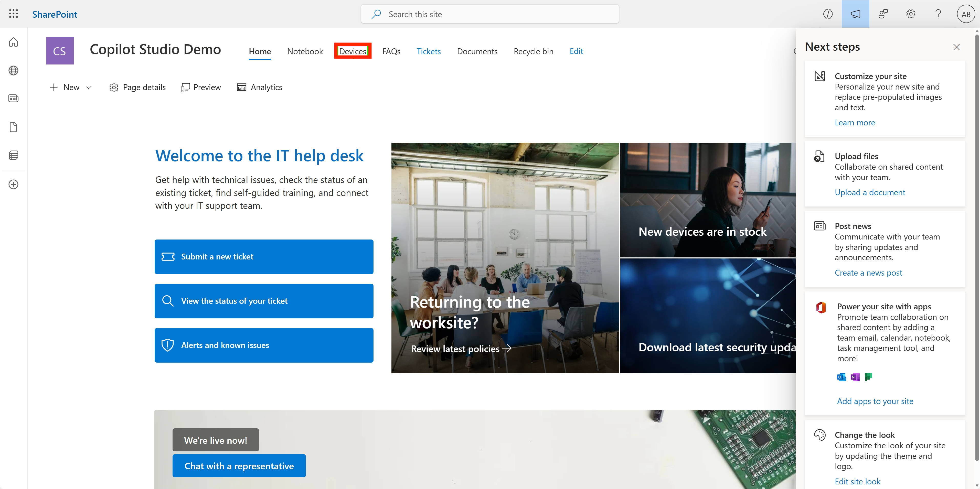Click the help question mark icon
The image size is (980, 489).
[938, 14]
